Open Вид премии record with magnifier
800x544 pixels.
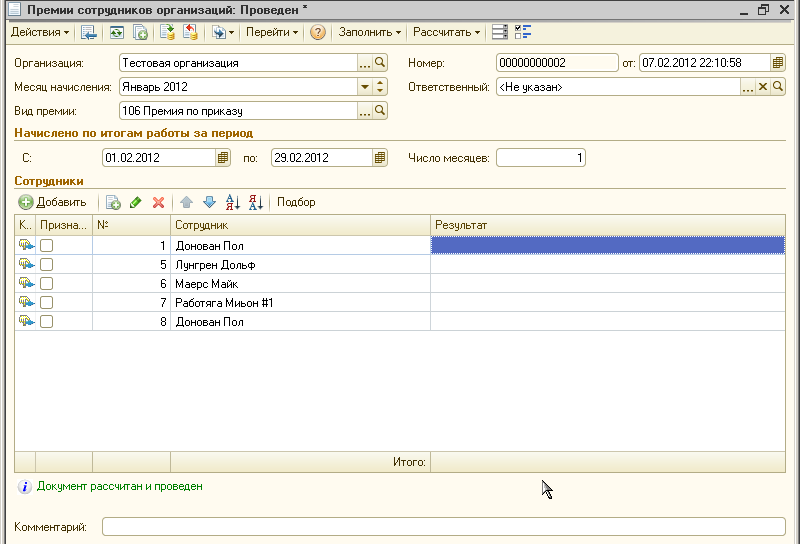(x=380, y=111)
